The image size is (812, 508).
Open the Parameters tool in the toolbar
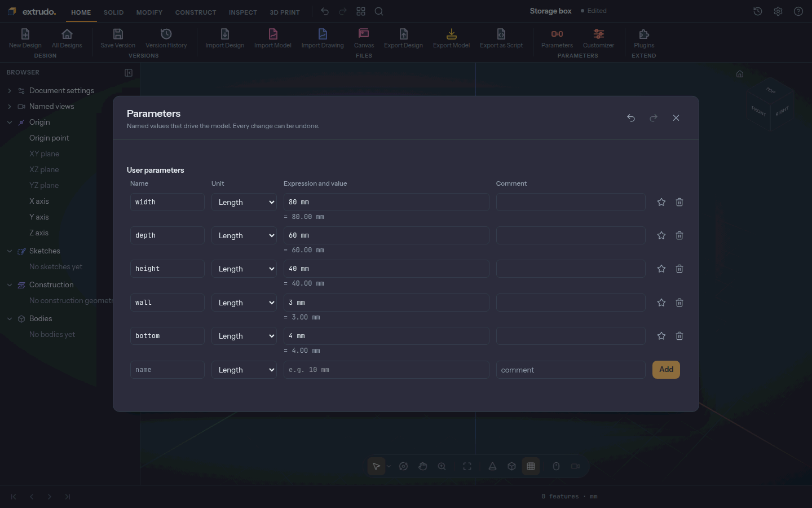click(x=557, y=38)
